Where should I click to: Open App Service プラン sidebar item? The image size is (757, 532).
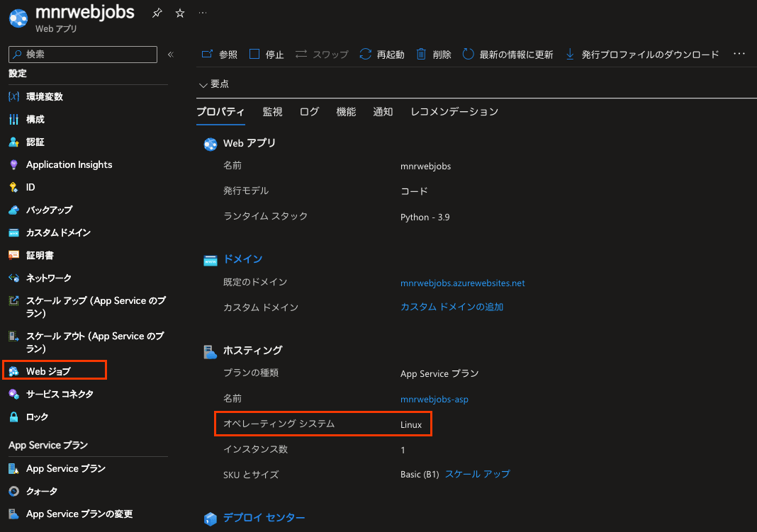click(66, 468)
